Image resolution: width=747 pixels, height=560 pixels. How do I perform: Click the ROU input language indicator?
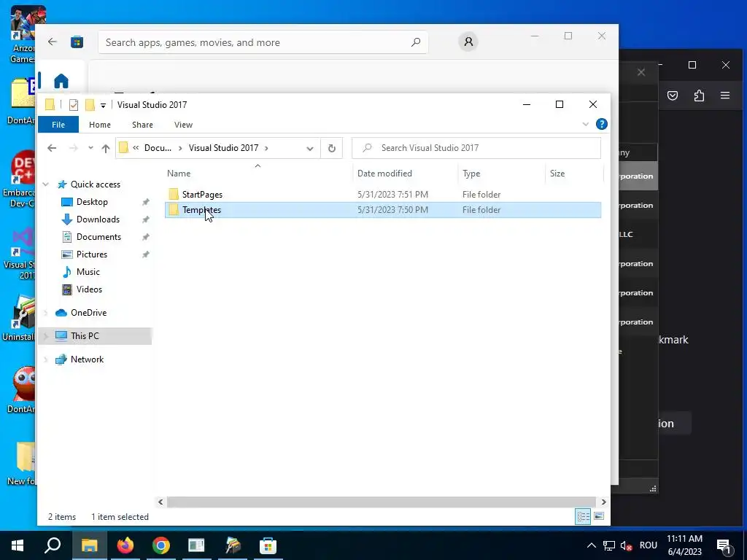tap(649, 545)
